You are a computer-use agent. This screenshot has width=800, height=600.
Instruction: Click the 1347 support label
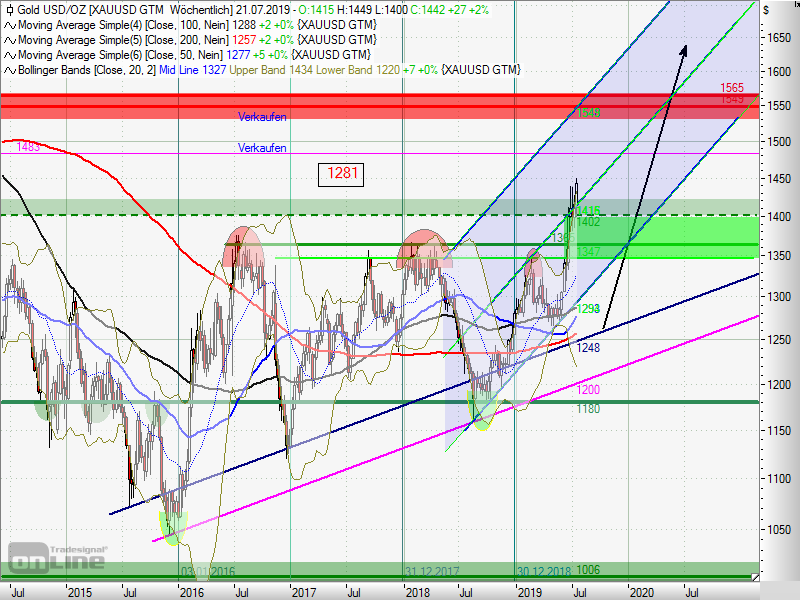(588, 252)
